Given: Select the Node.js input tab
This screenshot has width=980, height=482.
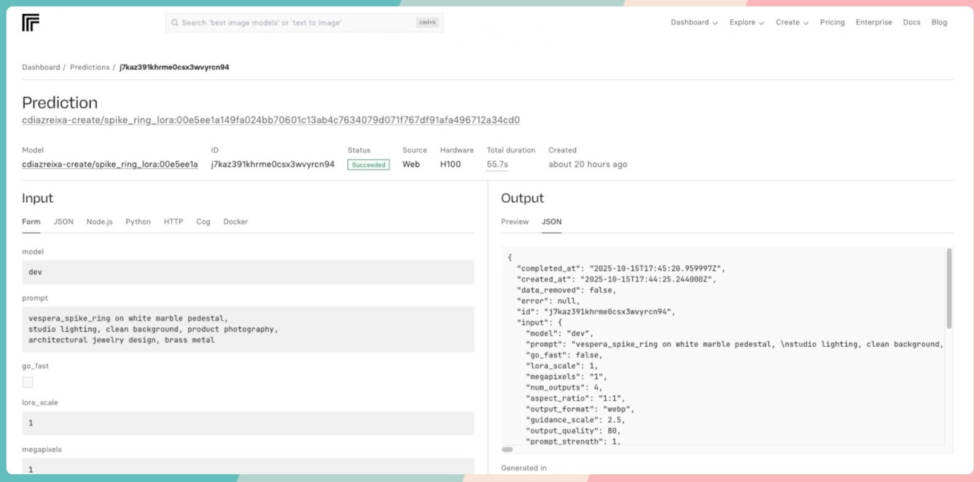Looking at the screenshot, I should tap(99, 222).
